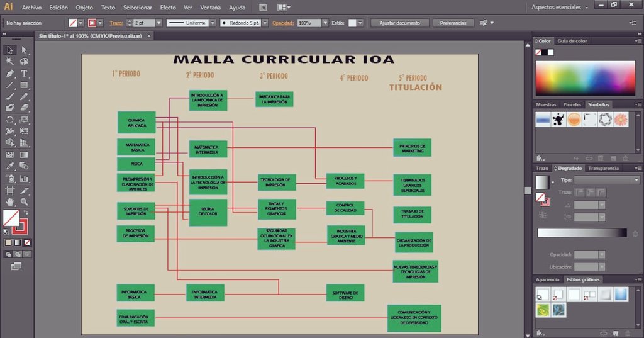Click the Ajustar documento button
This screenshot has width=644, height=338.
click(399, 23)
